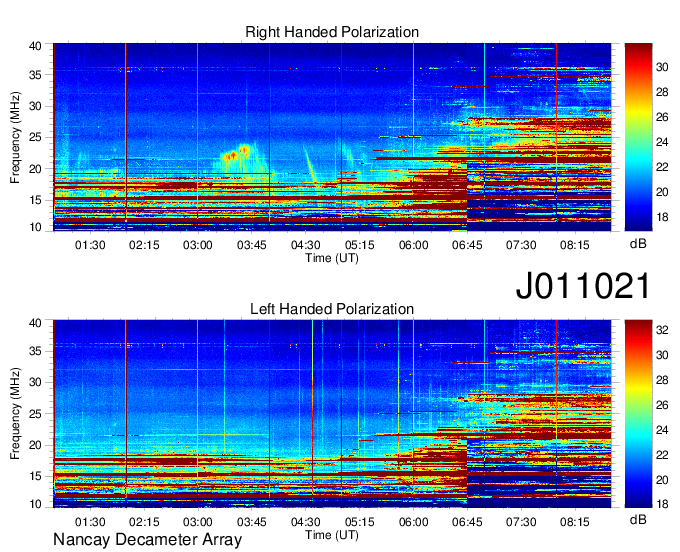Click Time (UT) label under the Left Handed plot
The height and width of the screenshot is (552, 680).
click(332, 535)
